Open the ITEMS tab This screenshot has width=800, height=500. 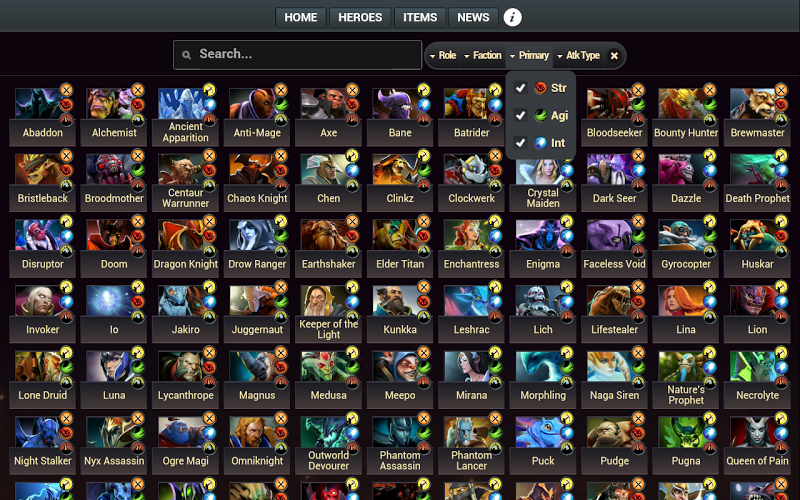point(420,17)
